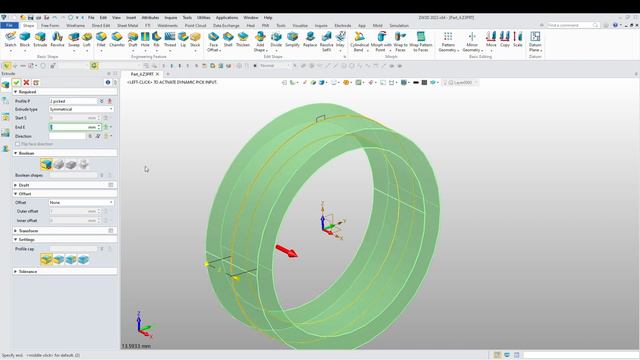Collapse the Boolean section
This screenshot has width=640, height=360.
pos(16,153)
